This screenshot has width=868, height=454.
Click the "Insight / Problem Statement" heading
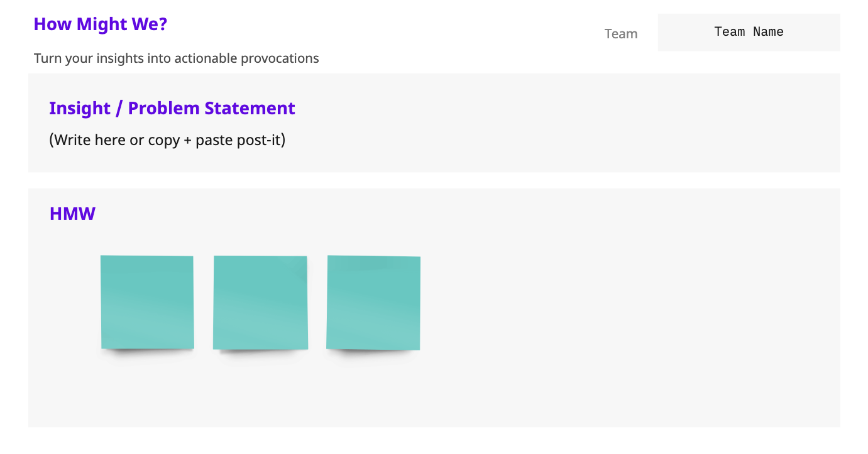(x=172, y=108)
